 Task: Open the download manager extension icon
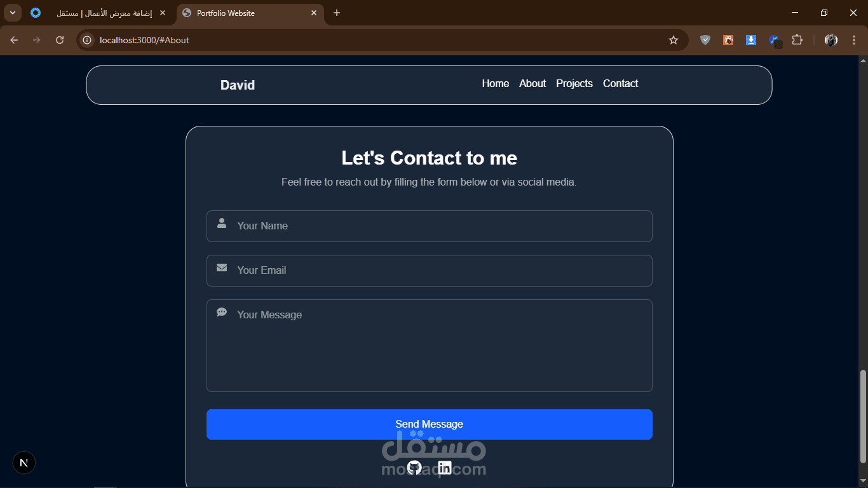(750, 40)
